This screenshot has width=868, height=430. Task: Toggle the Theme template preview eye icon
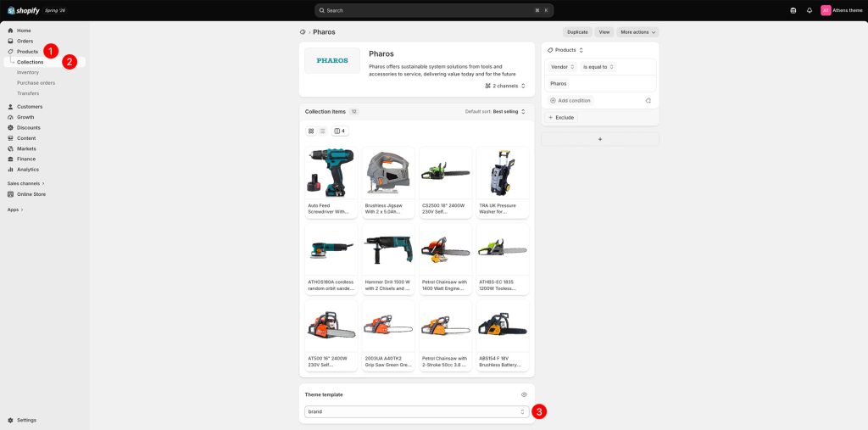pos(524,394)
